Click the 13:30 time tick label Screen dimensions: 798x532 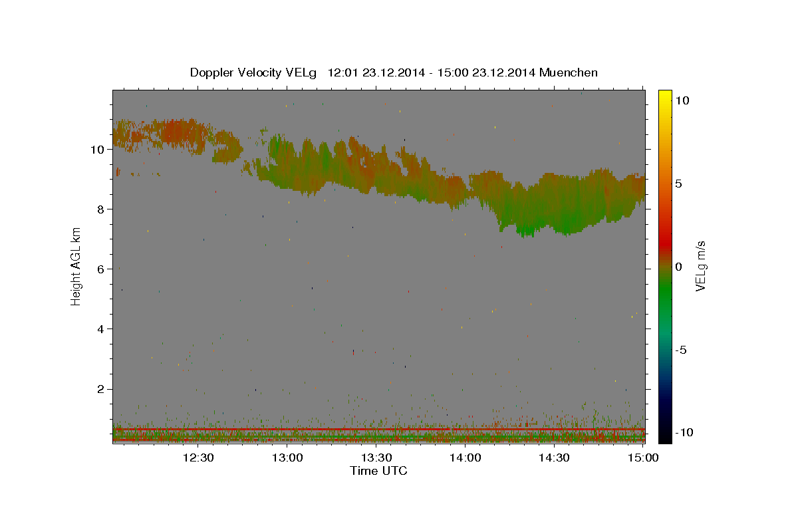click(x=376, y=458)
